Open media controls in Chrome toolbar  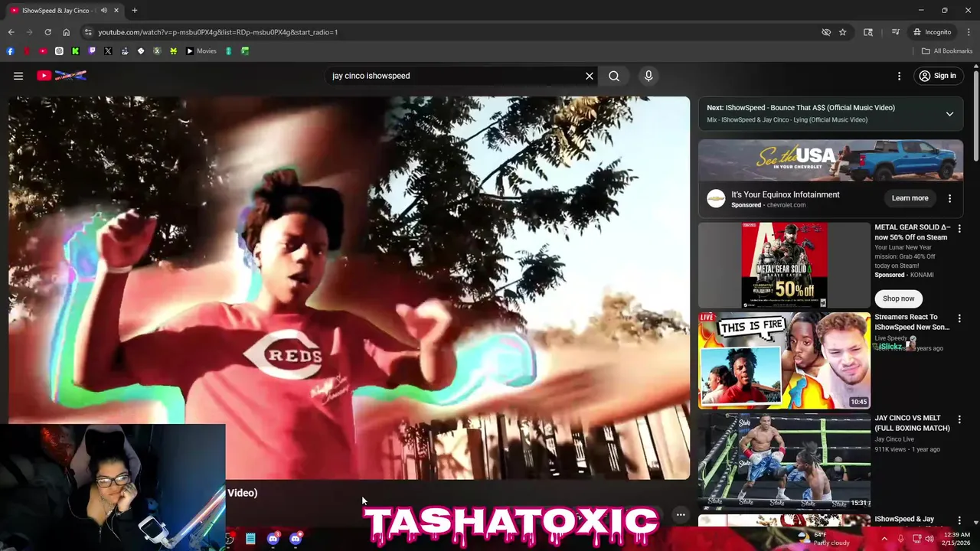[x=895, y=32]
